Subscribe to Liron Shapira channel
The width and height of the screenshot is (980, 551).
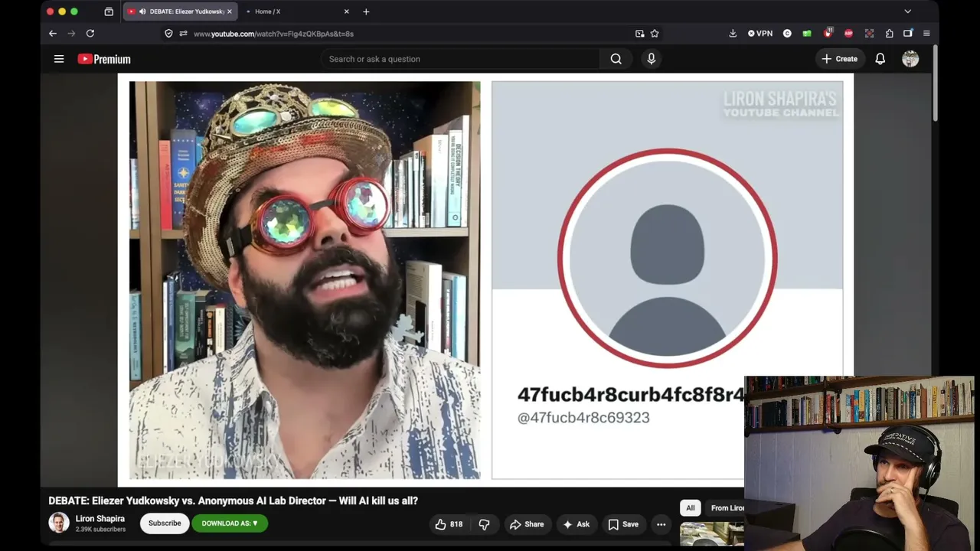(x=165, y=523)
